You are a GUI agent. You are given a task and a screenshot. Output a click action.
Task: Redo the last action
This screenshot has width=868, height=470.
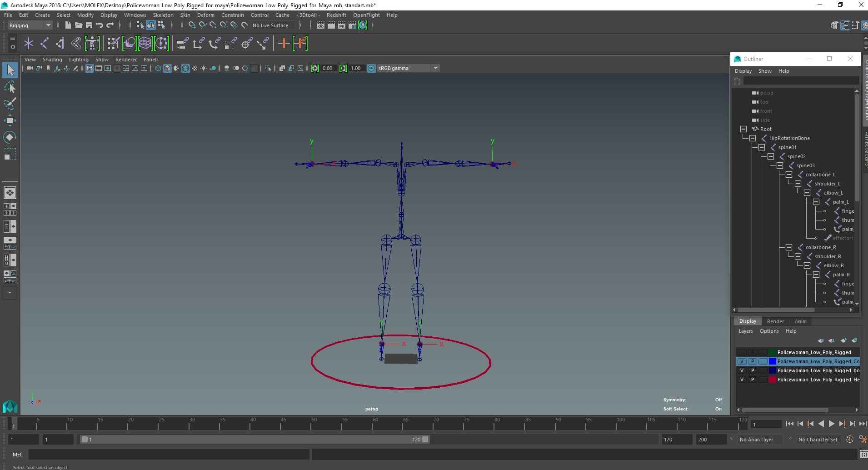tap(110, 25)
